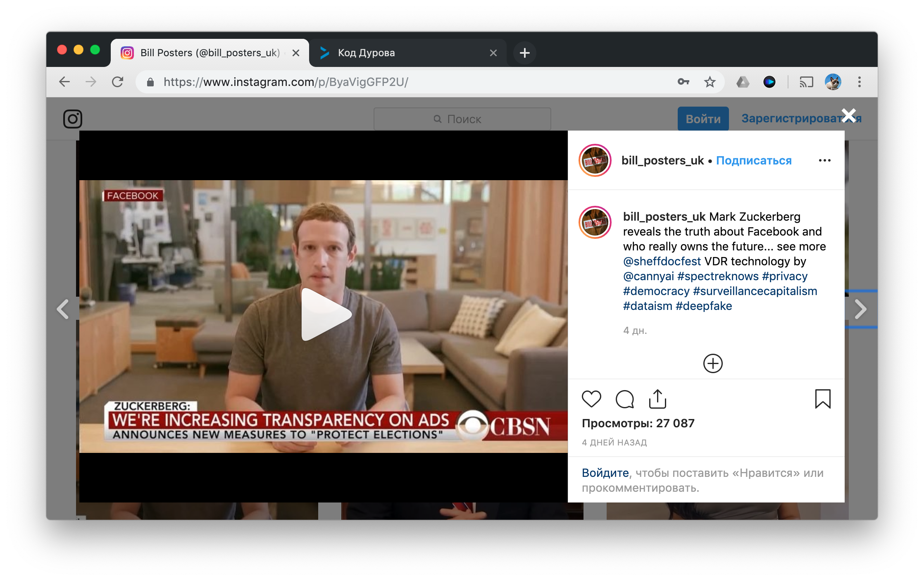Click the browser back arrow
Screen dimensions: 924x581
[64, 82]
